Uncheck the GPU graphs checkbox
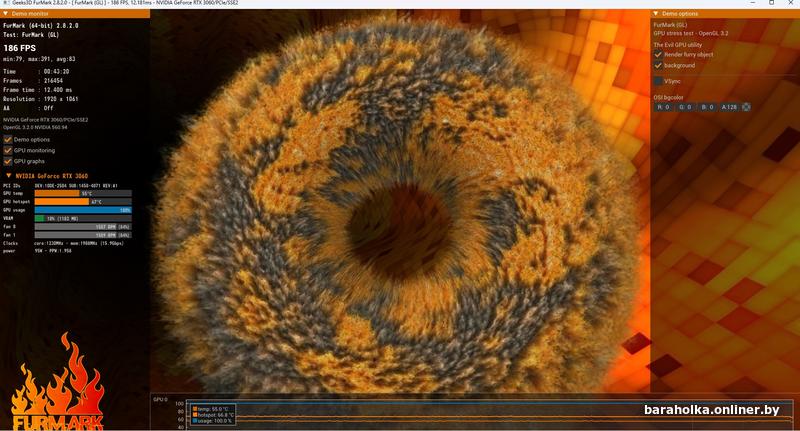 8,161
